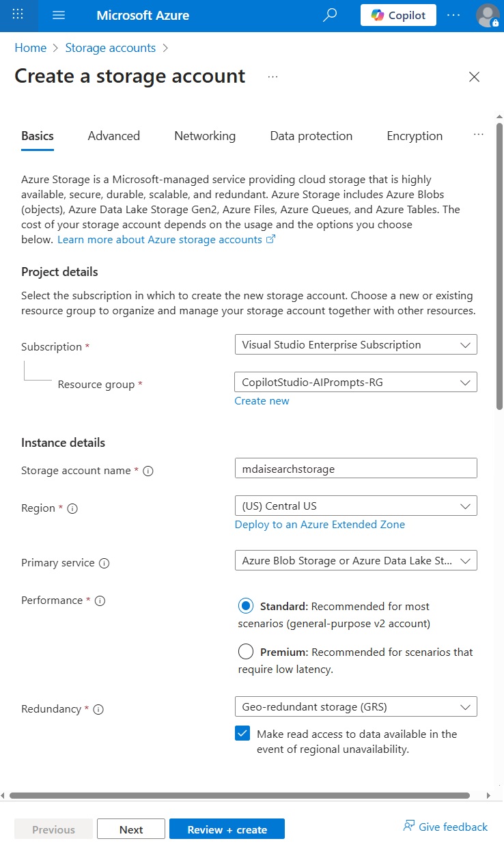Keep Standard performance selected

click(245, 605)
